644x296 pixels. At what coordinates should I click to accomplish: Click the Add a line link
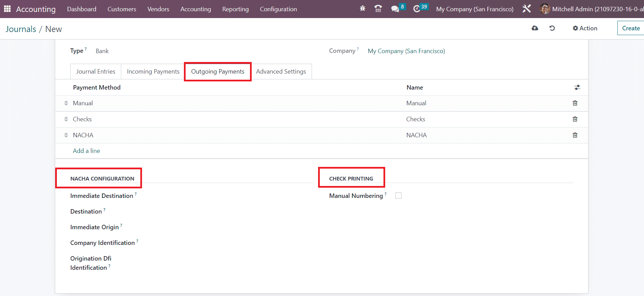[87, 151]
